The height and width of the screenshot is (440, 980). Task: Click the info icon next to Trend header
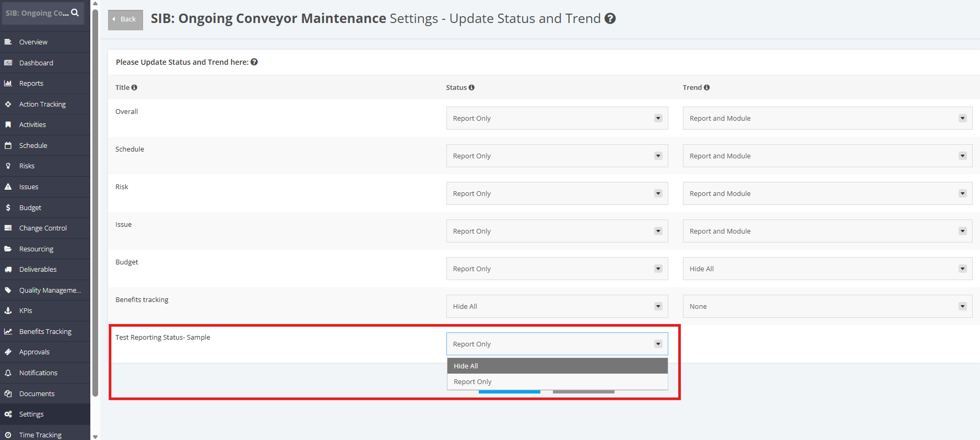pyautogui.click(x=706, y=88)
